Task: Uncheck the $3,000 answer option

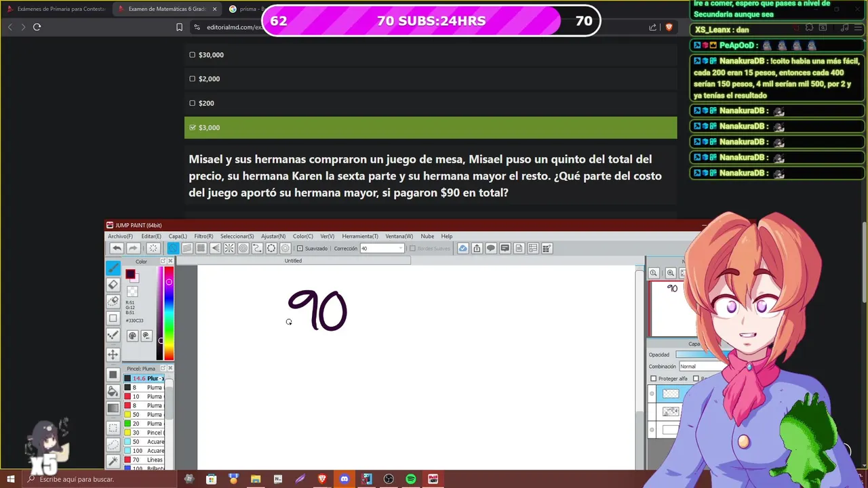Action: (x=193, y=127)
